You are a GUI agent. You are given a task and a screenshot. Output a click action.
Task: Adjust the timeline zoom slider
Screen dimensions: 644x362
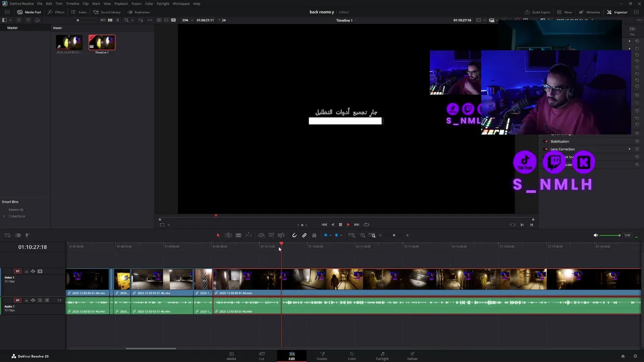[394, 235]
